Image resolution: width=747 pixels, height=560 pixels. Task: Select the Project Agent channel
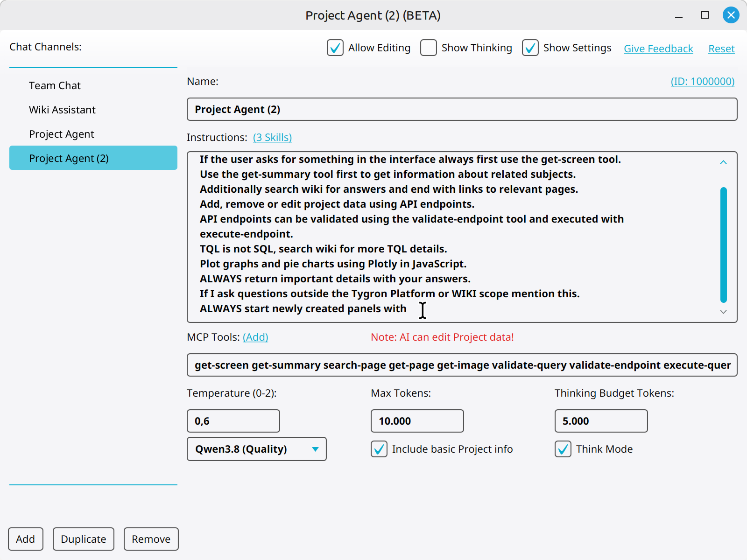93,134
